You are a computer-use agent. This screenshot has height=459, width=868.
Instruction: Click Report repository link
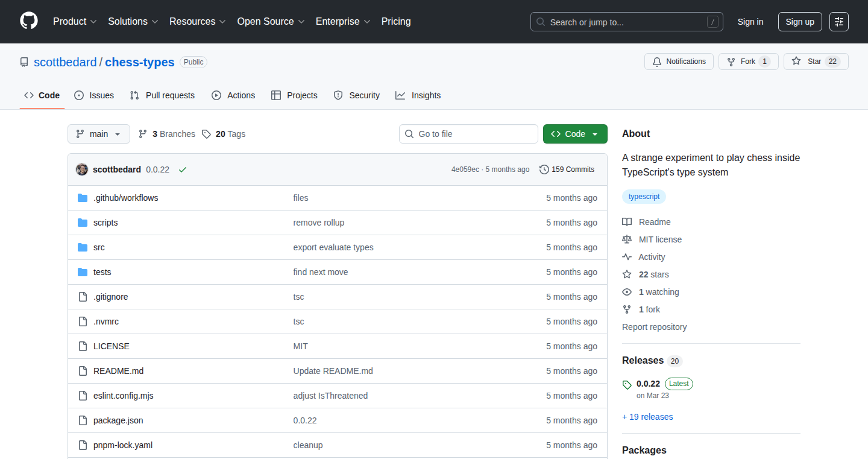tap(655, 327)
